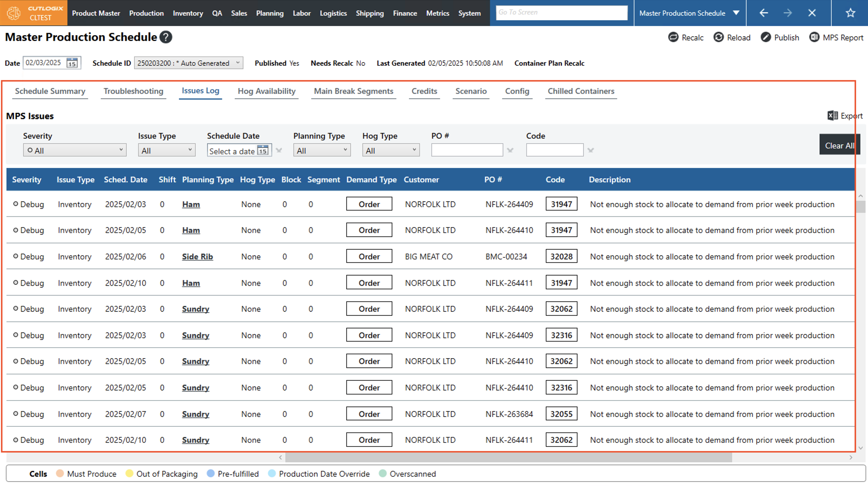Open the Side Rib planning type link
Screen dimensions: 868x486
point(197,257)
